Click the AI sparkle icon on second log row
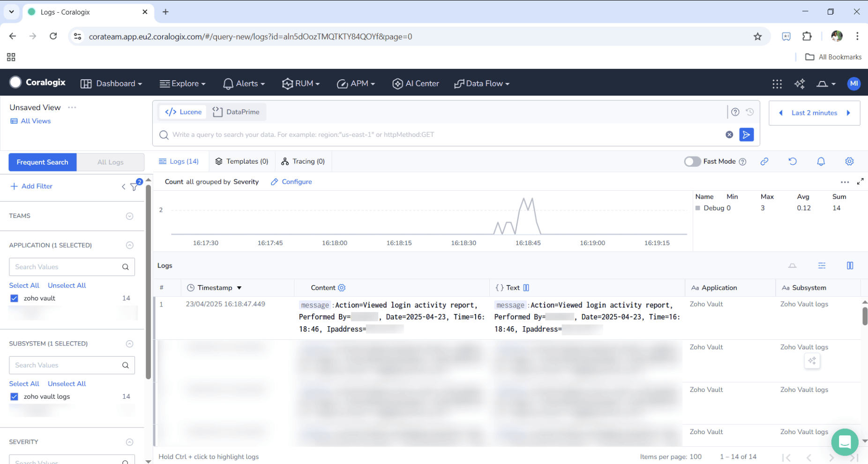Screen dimensions: 868x464 tap(812, 361)
